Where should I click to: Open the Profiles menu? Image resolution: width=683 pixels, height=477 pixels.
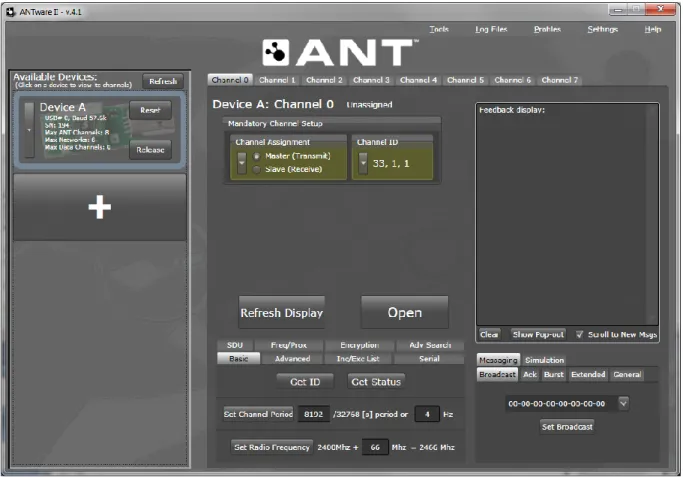point(547,29)
